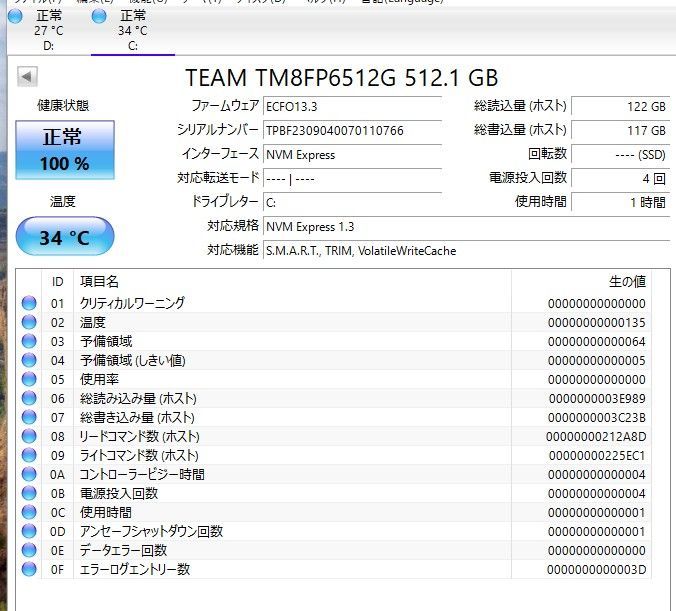The image size is (676, 611).
Task: Click the 項目名 column header
Action: point(292,282)
